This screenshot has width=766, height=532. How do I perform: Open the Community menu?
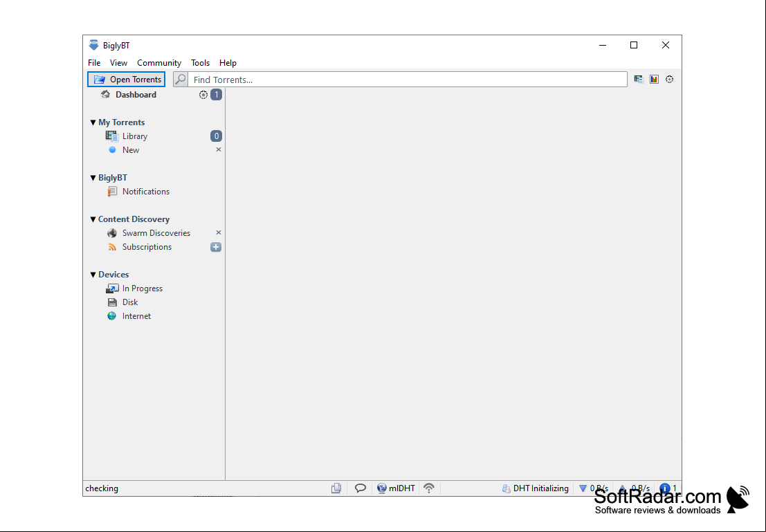[x=158, y=62]
